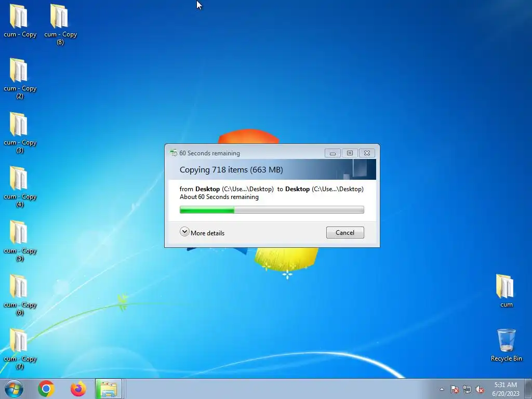Click the destination 'Desktop' path text
Viewport: 532px width, 399px height.
pos(324,189)
